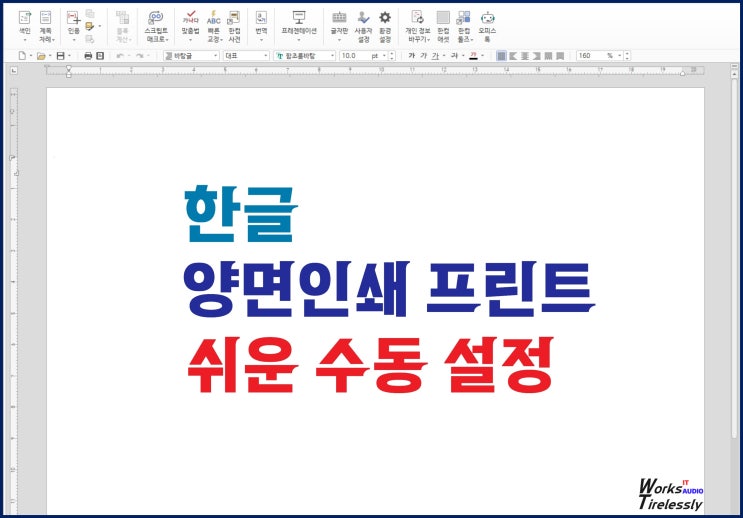Start 프레젠테이션 mode
This screenshot has width=743, height=518.
[299, 25]
